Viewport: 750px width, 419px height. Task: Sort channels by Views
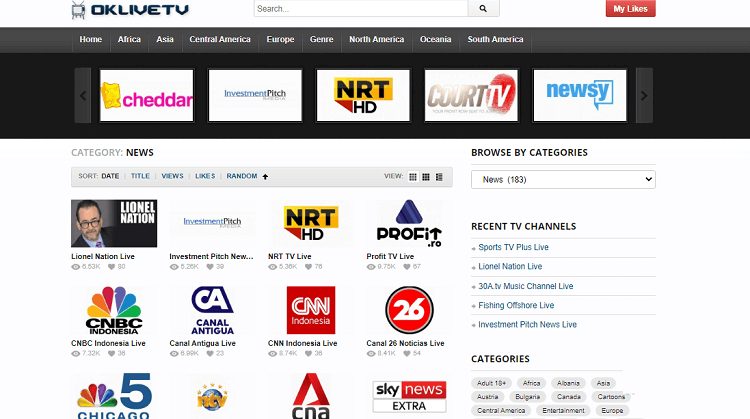pos(172,176)
